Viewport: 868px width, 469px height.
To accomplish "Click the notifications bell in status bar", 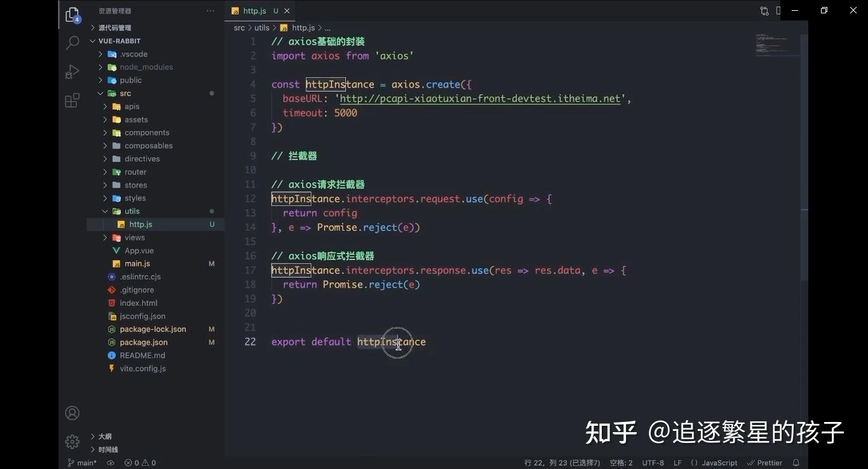I will [796, 463].
